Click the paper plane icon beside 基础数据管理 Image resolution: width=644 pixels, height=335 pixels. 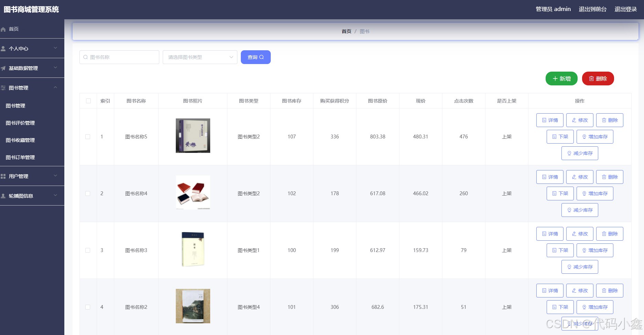tap(3, 68)
